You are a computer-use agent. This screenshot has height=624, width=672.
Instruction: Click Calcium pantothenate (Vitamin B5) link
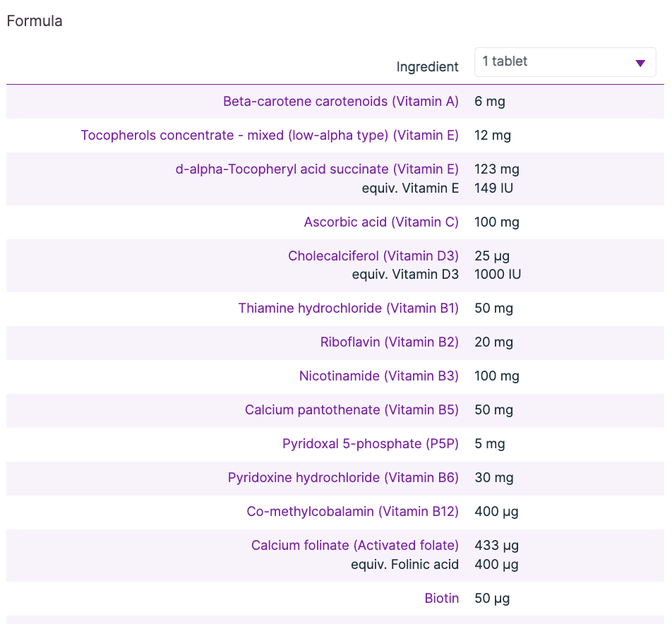coord(352,410)
